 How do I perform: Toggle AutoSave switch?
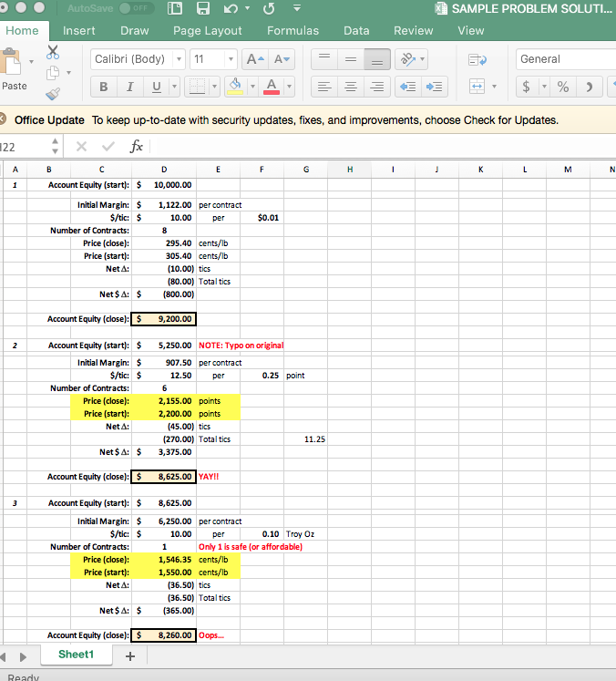point(137,8)
